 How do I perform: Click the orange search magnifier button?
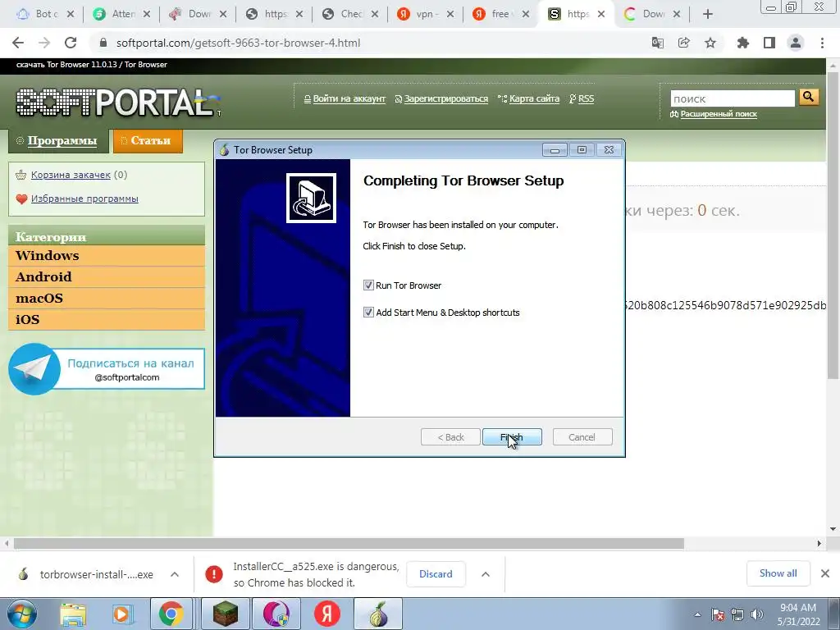[x=809, y=97]
